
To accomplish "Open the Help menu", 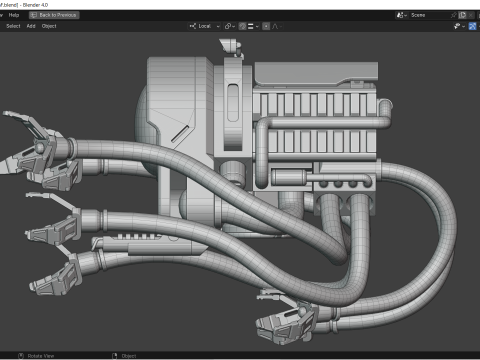I will click(x=14, y=15).
